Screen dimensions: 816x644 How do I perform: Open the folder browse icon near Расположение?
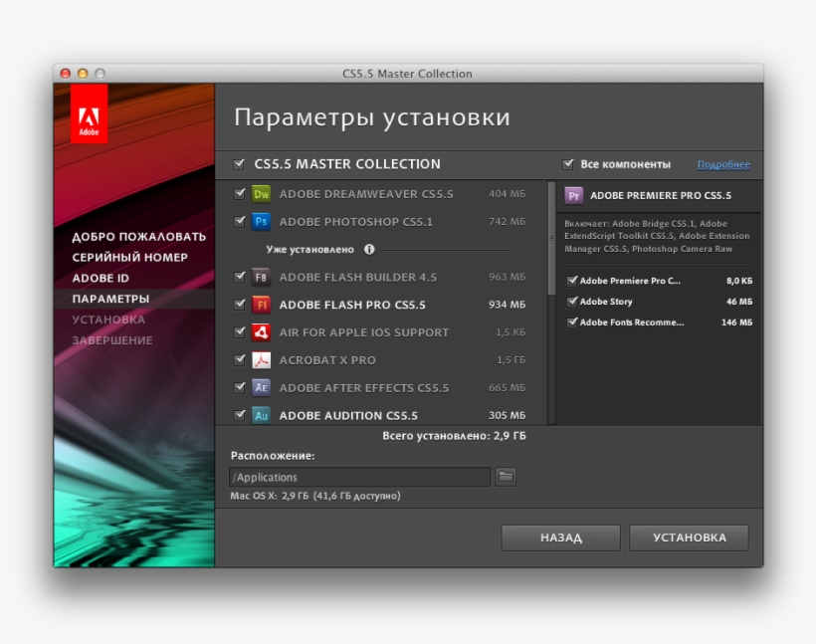(x=507, y=476)
